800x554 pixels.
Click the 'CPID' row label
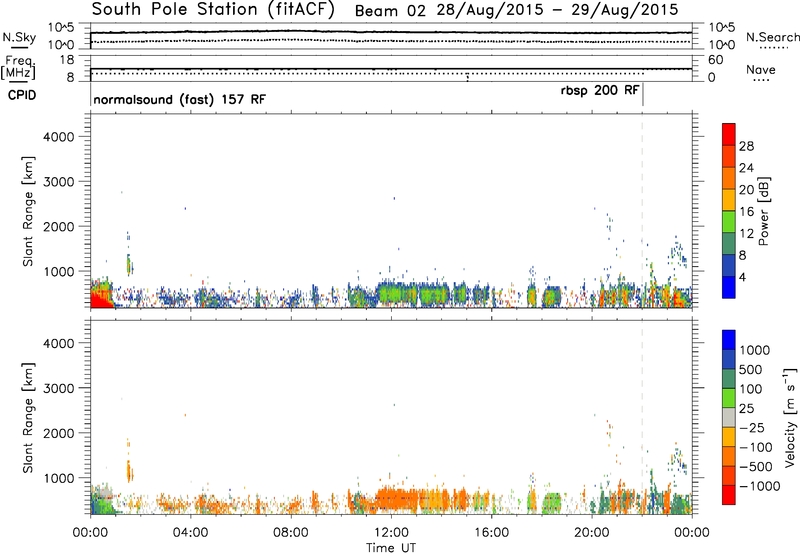(x=22, y=95)
